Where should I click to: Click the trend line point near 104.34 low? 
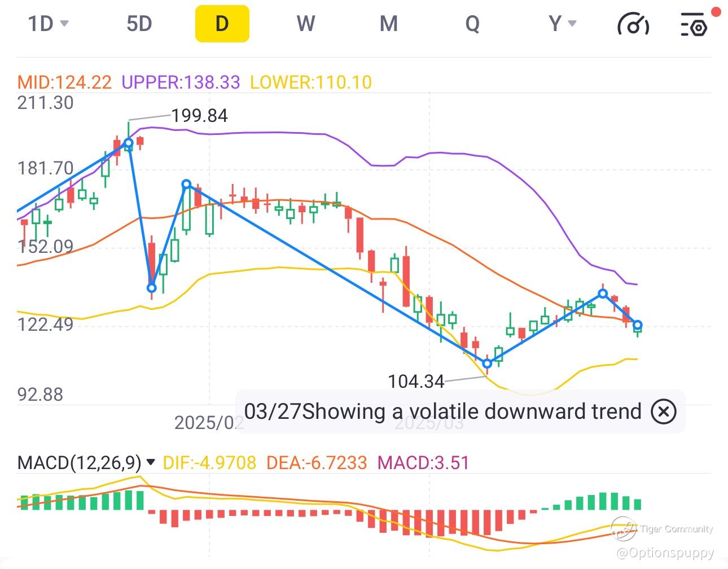[488, 364]
